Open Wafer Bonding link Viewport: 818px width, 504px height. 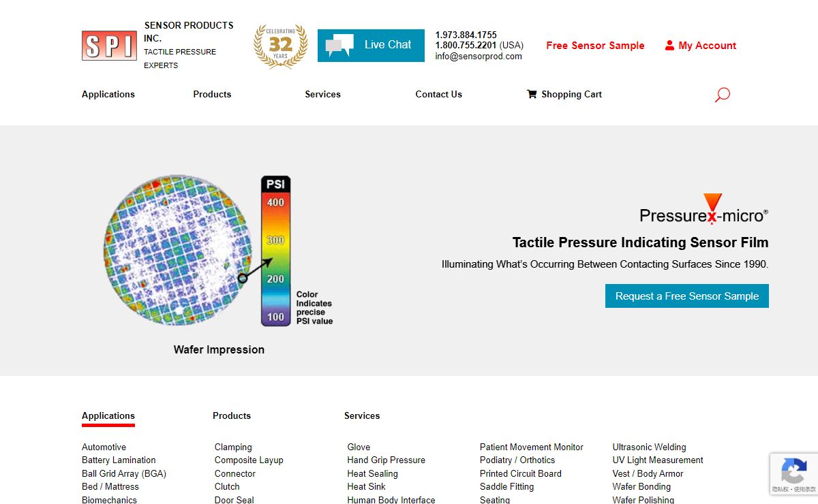pyautogui.click(x=641, y=487)
